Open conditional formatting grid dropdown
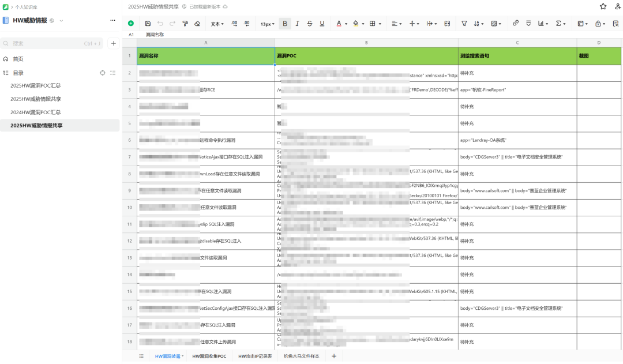 [496, 24]
